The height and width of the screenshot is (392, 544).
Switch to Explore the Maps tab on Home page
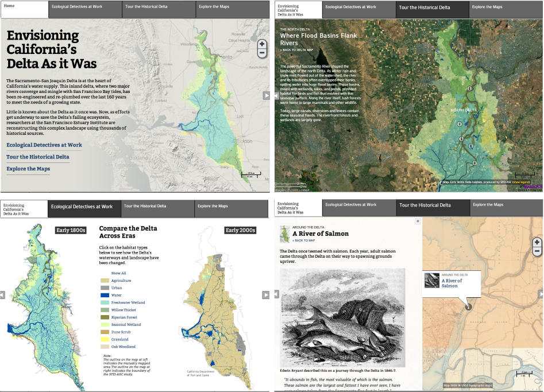[233, 9]
